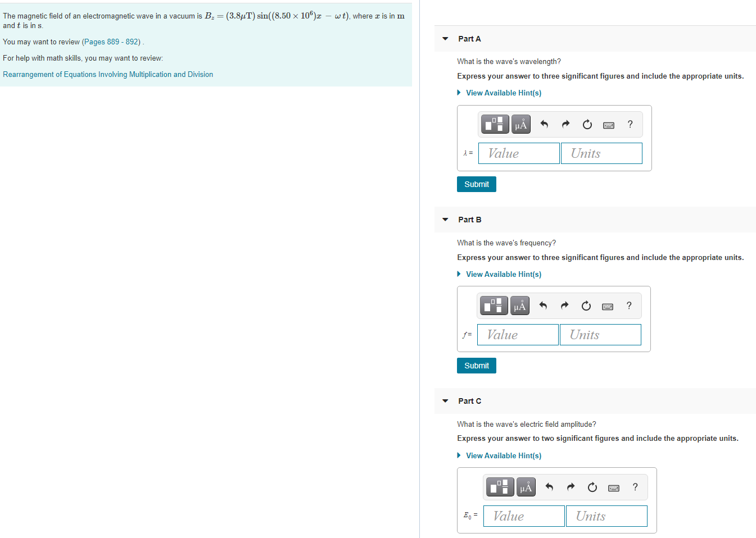The image size is (756, 538).
Task: Expand View Available Hint(s) for Part C
Action: coord(499,455)
